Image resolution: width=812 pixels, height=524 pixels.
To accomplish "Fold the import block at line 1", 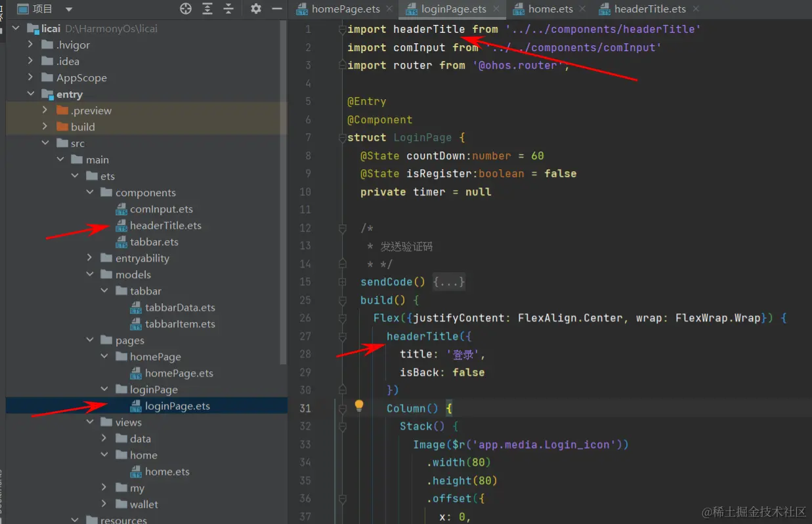I will 342,30.
